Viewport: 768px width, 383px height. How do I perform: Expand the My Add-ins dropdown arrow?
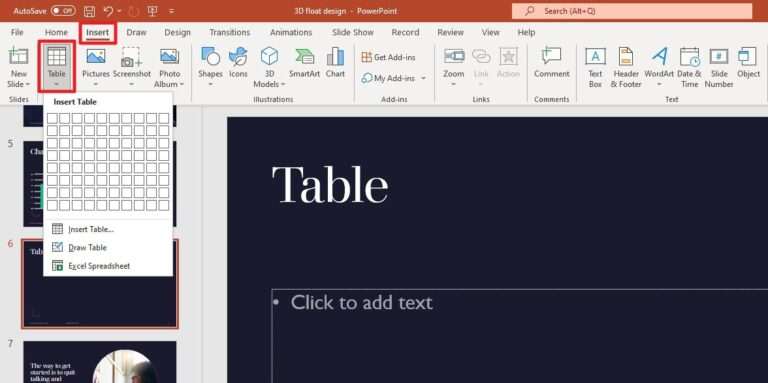point(423,78)
